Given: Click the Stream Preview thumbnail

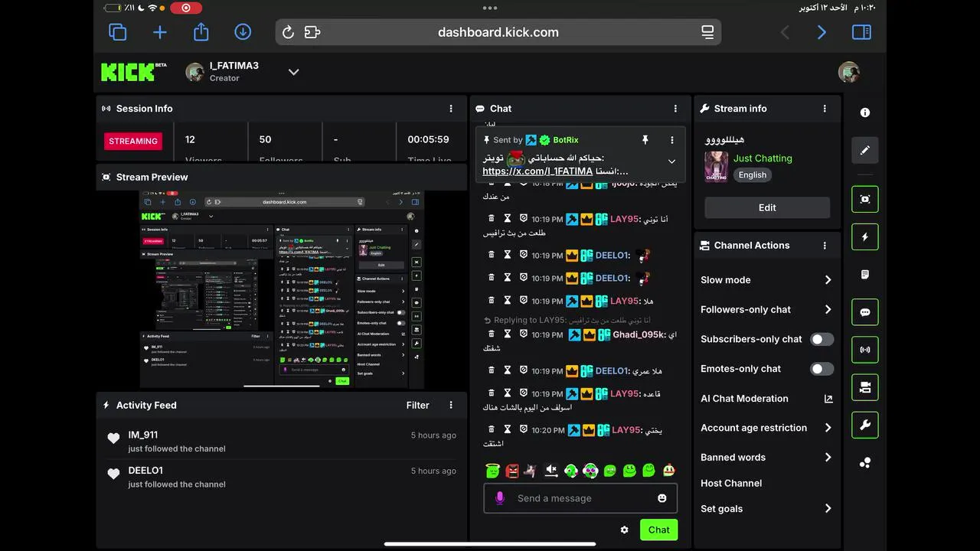Looking at the screenshot, I should [x=282, y=289].
